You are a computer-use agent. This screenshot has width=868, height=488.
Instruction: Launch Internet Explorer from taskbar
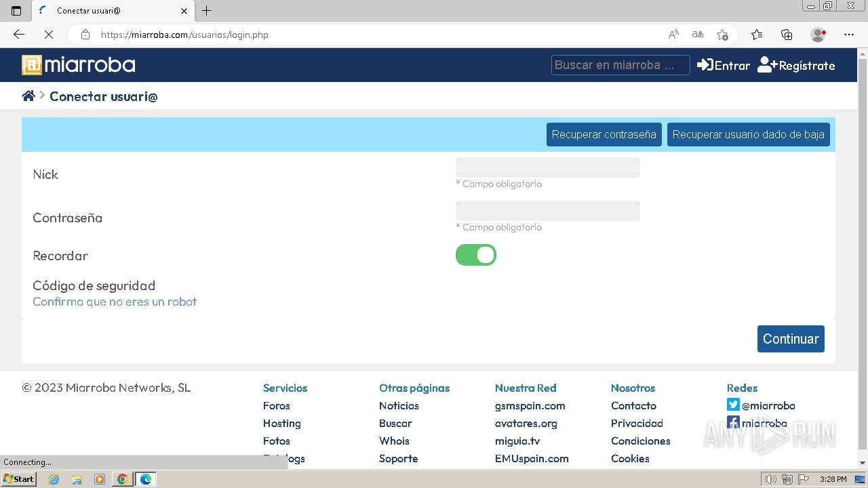[54, 479]
